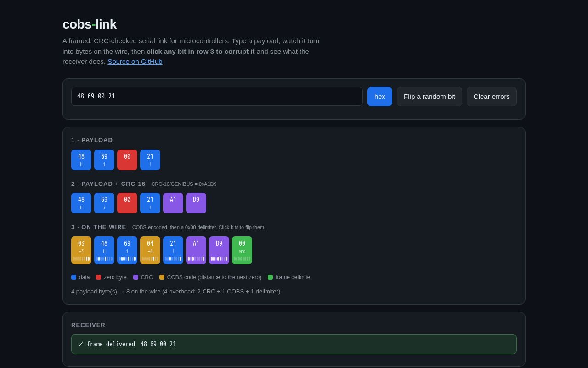Click the 21 ! byte on the wire
Image resolution: width=588 pixels, height=368 pixels.
point(173,250)
